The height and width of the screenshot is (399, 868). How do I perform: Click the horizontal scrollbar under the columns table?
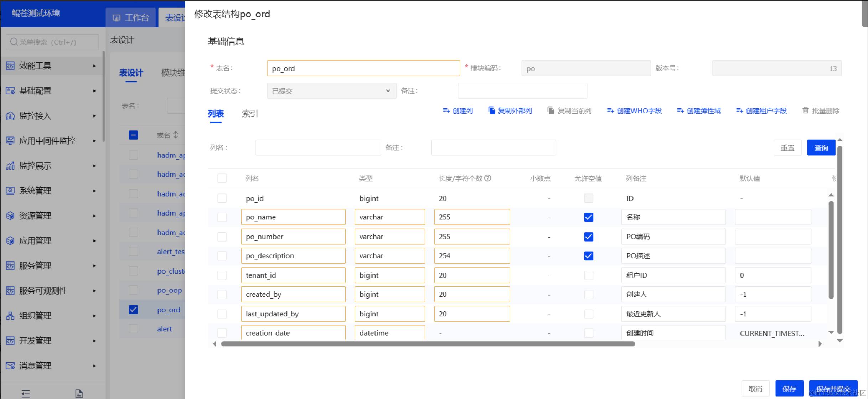428,344
